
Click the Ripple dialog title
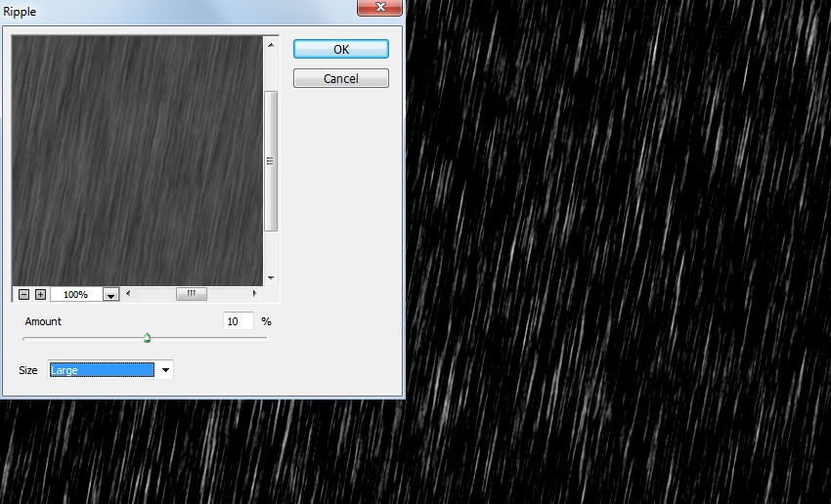click(x=20, y=11)
